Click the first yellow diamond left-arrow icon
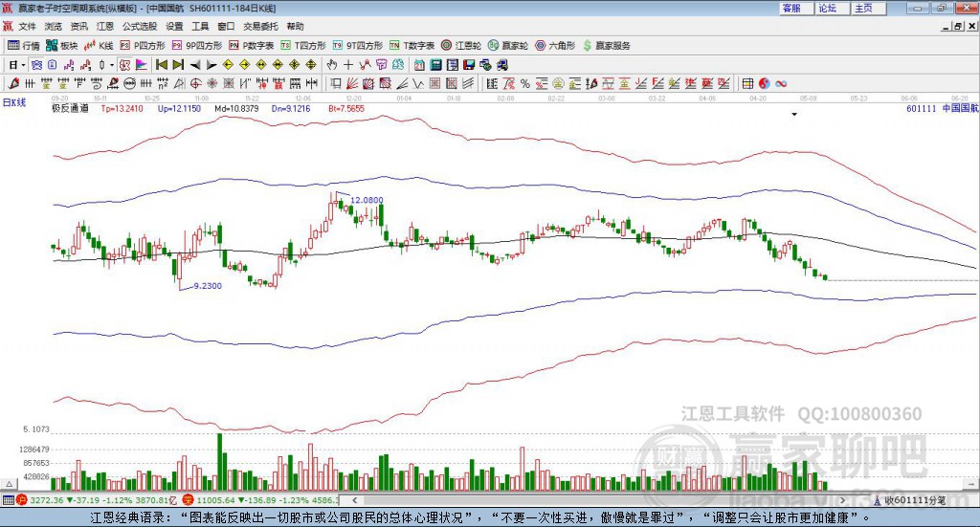The image size is (980, 527). 228,65
